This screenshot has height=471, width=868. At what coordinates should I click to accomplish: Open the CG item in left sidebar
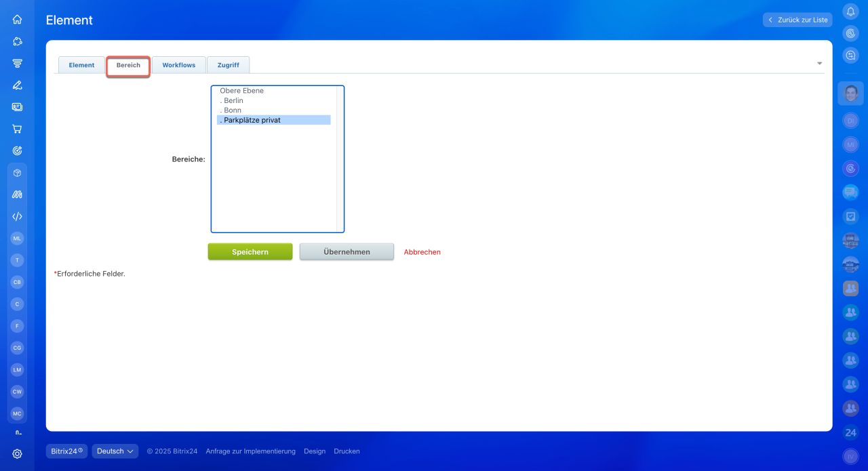17,348
